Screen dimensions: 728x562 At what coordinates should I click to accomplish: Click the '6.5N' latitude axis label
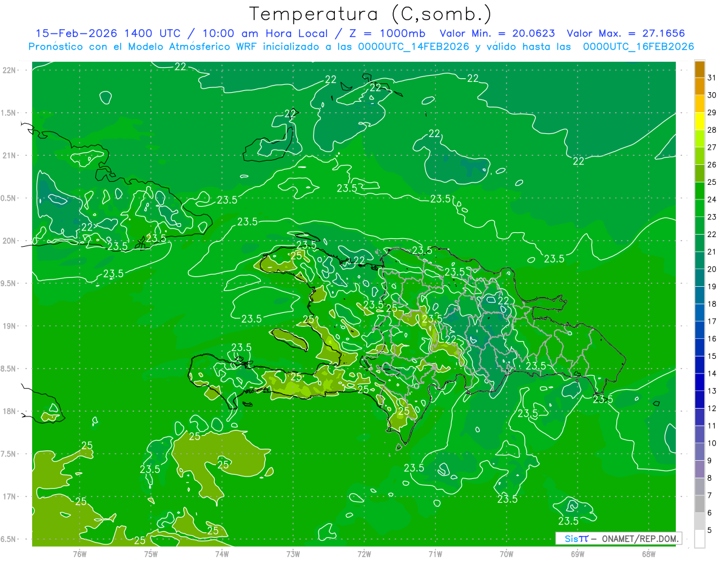(8, 540)
